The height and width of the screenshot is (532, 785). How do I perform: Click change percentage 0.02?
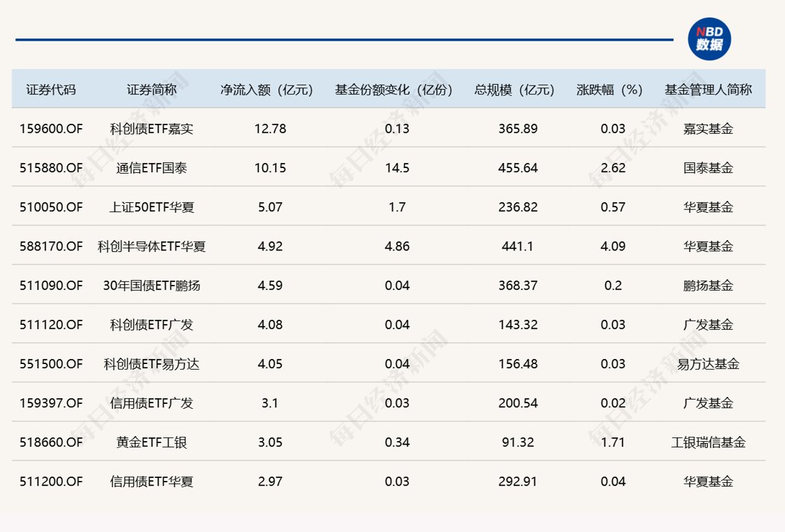[613, 403]
